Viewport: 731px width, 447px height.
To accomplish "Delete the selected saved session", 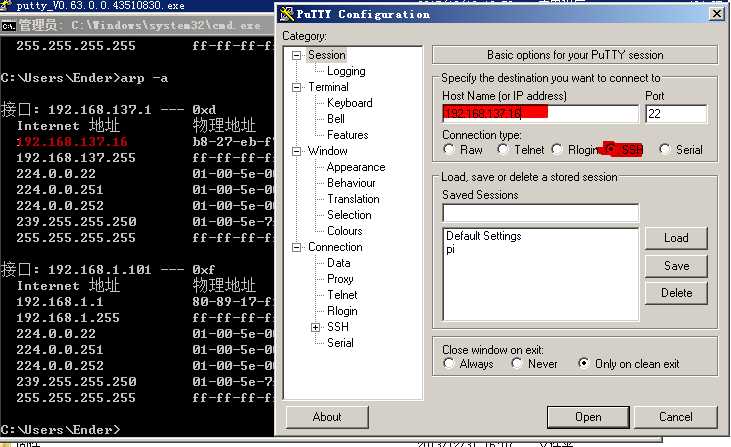I will coord(676,293).
